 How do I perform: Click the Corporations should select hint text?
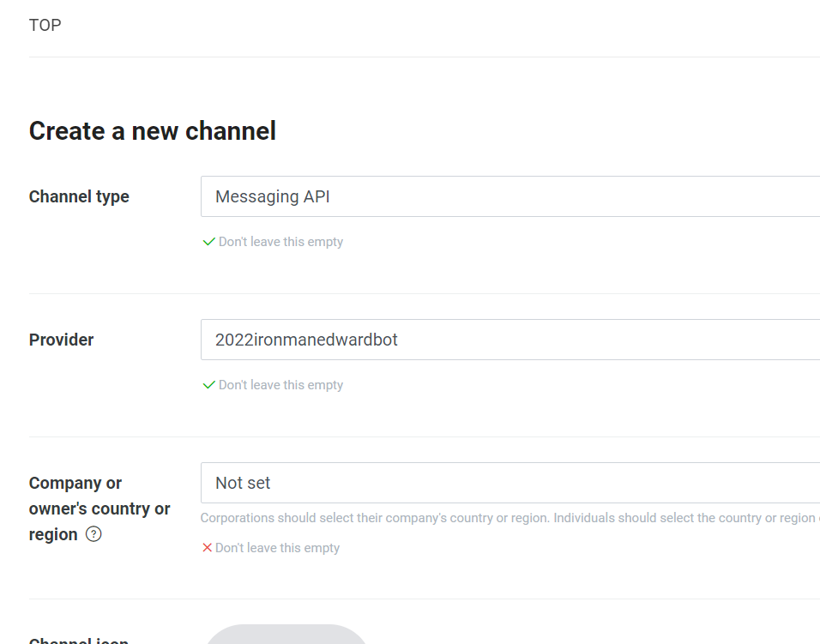click(509, 518)
